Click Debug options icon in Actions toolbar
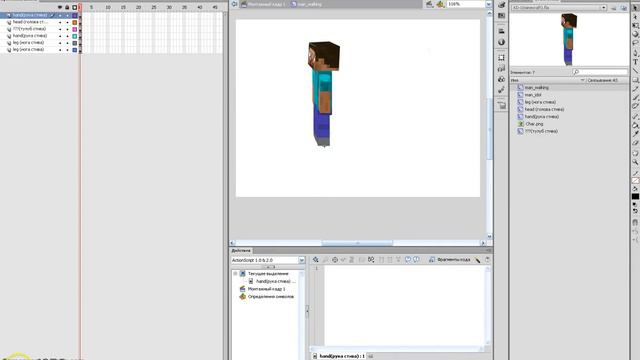 coord(371,260)
